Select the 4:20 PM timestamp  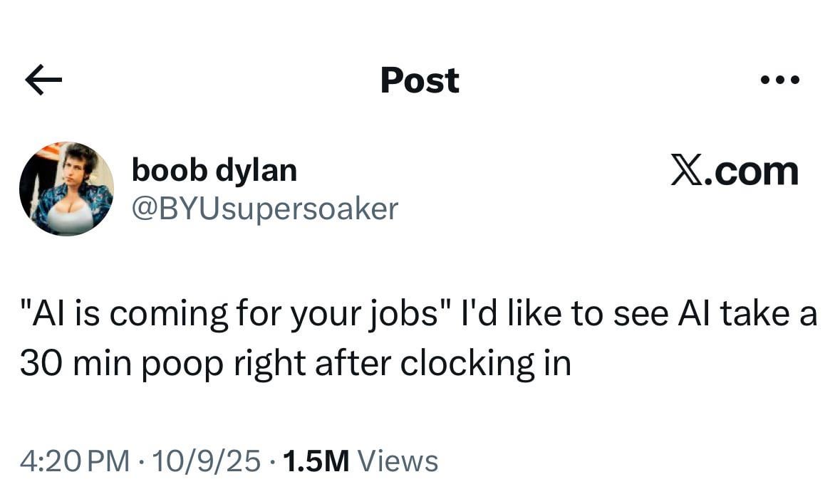(75, 461)
